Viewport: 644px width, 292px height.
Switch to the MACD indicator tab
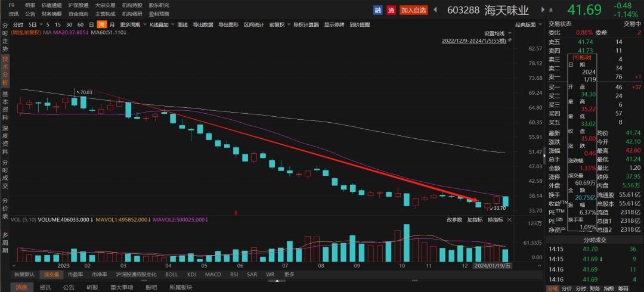(x=213, y=274)
